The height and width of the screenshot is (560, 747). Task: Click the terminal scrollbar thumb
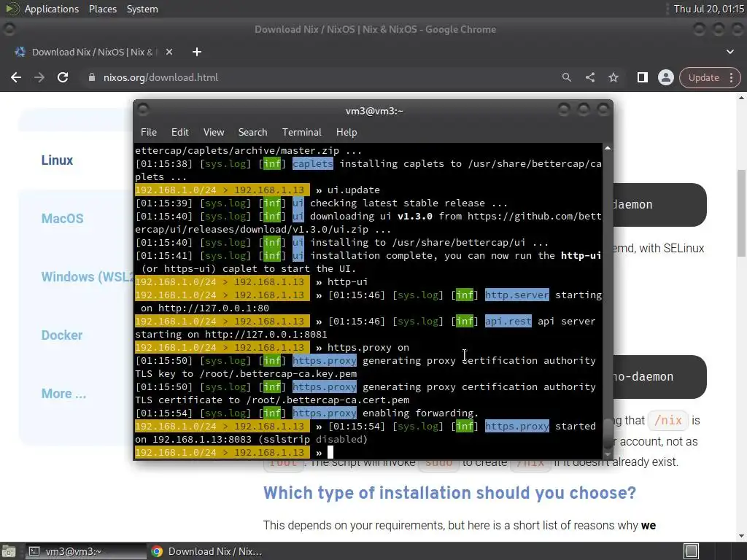coord(608,433)
